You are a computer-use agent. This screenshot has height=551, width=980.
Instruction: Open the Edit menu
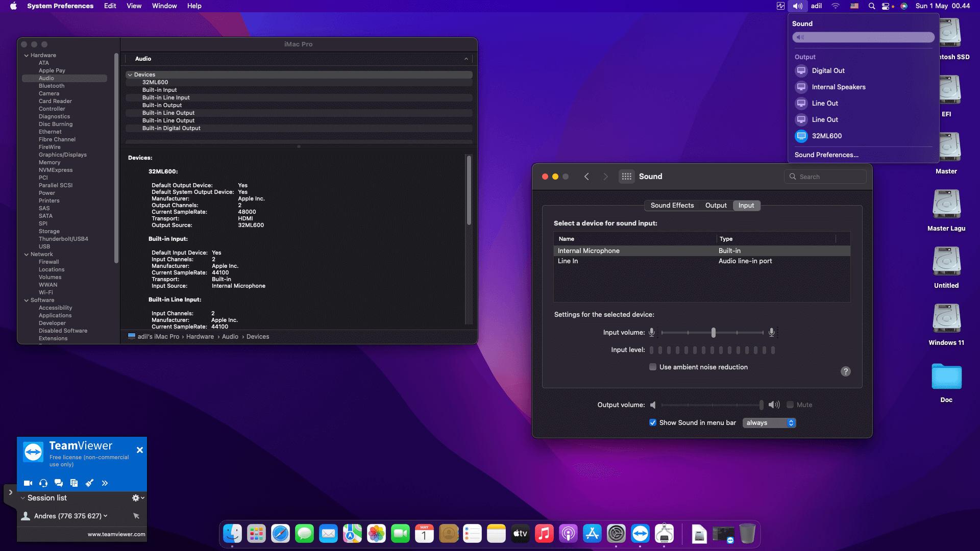click(110, 6)
